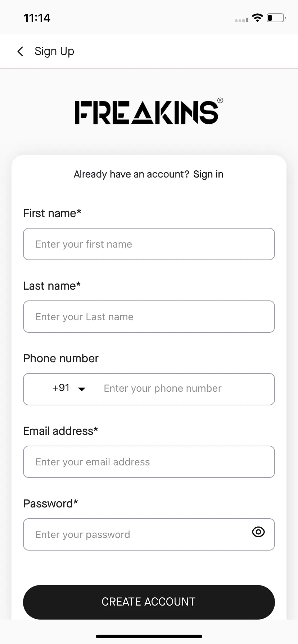Go back using the left chevron

click(x=21, y=51)
